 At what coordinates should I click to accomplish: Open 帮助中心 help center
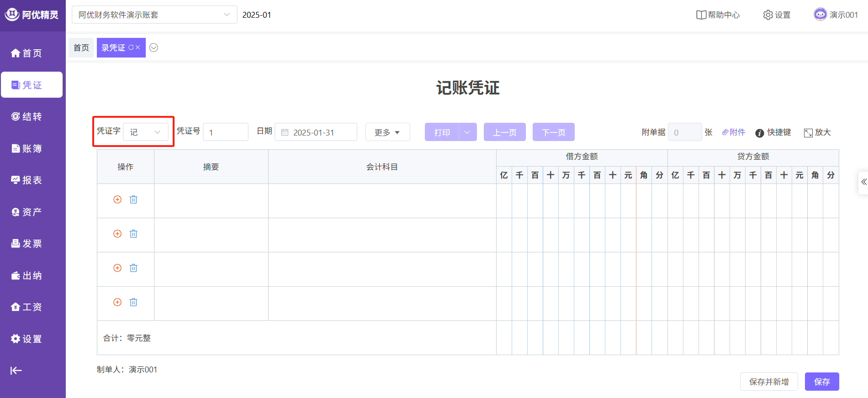click(x=718, y=15)
